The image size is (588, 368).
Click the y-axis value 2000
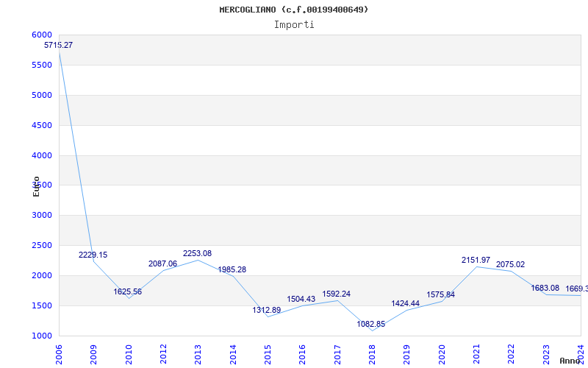click(42, 275)
